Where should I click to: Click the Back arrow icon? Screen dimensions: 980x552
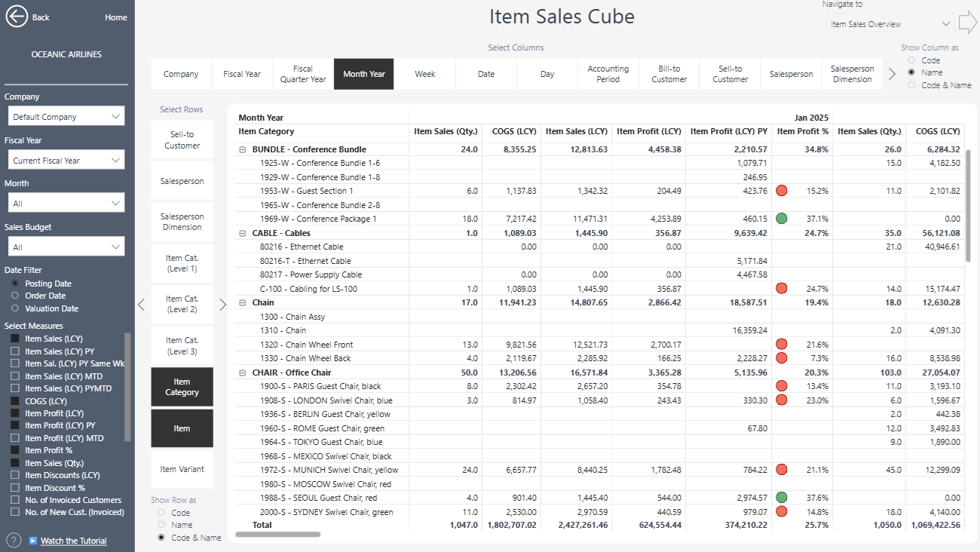(x=17, y=17)
